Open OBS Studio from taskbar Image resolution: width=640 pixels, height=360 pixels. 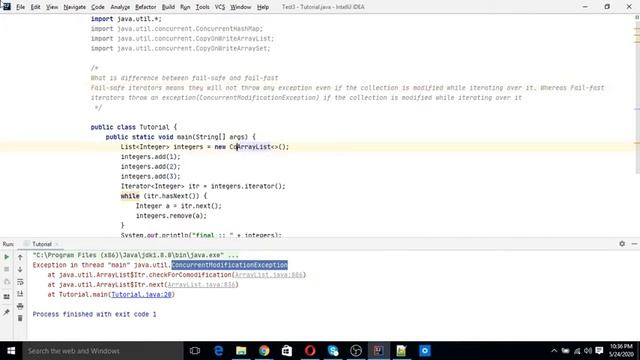356,351
